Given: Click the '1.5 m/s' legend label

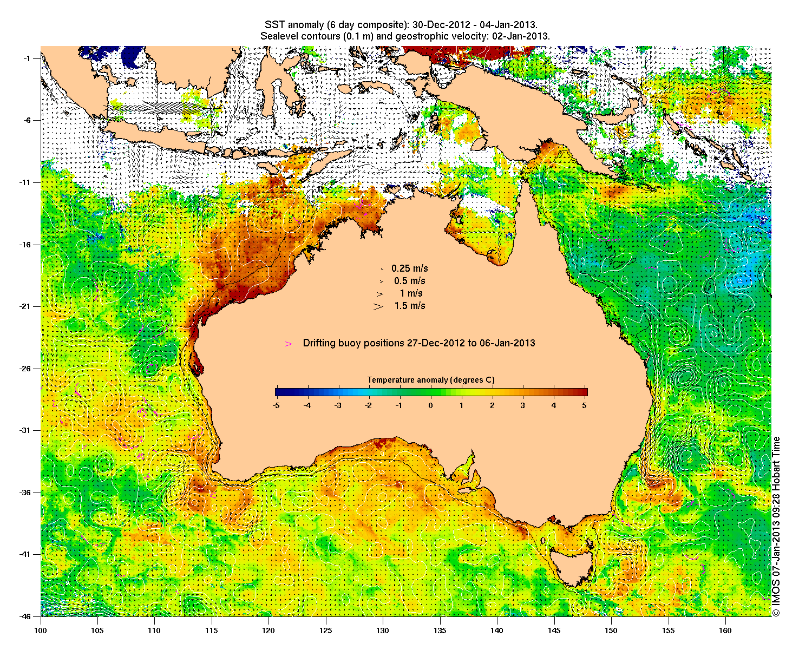Looking at the screenshot, I should (410, 306).
